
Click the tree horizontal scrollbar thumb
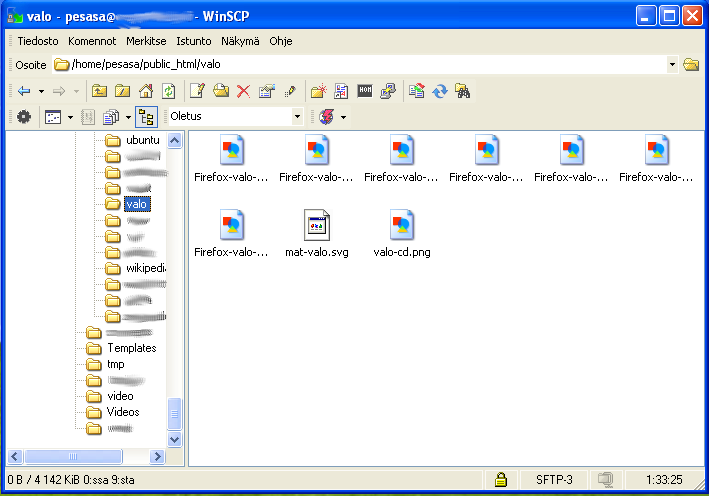pyautogui.click(x=73, y=457)
